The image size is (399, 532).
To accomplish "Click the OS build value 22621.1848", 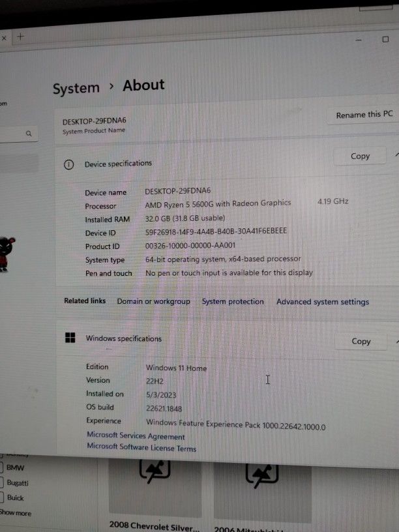I will [164, 409].
